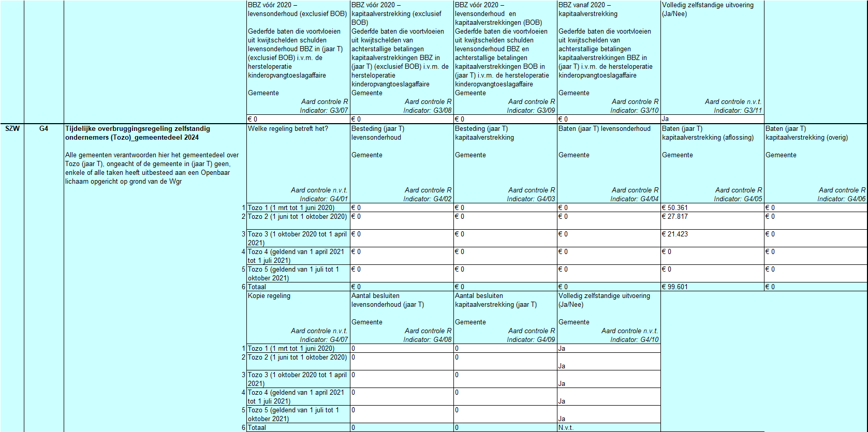Viewport: 868px width, 432px height.
Task: Select the 'Ja' cell for Tozo 1 under G4/10
Action: tap(609, 348)
